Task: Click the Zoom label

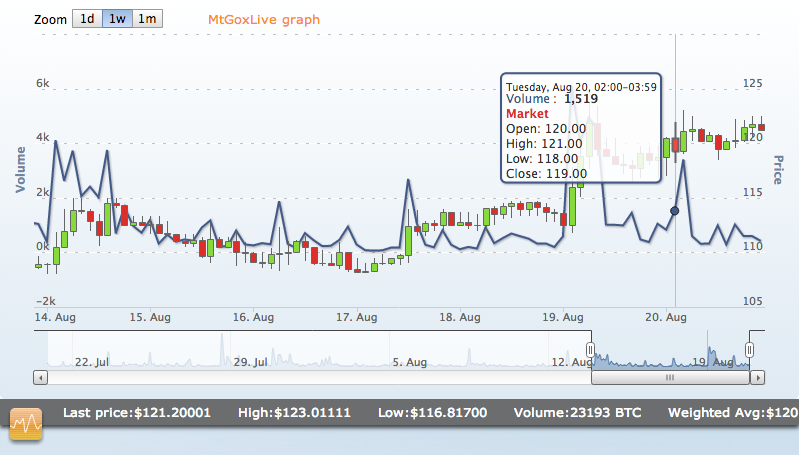Action: 50,20
